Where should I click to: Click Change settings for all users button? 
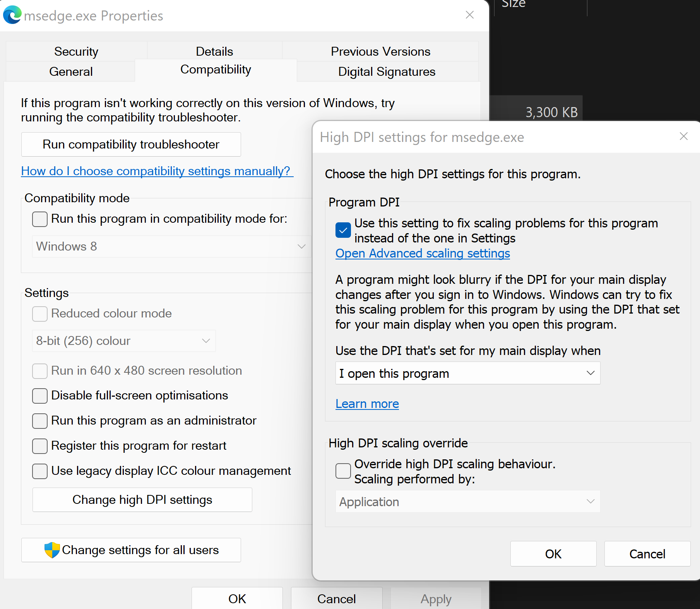(x=131, y=550)
